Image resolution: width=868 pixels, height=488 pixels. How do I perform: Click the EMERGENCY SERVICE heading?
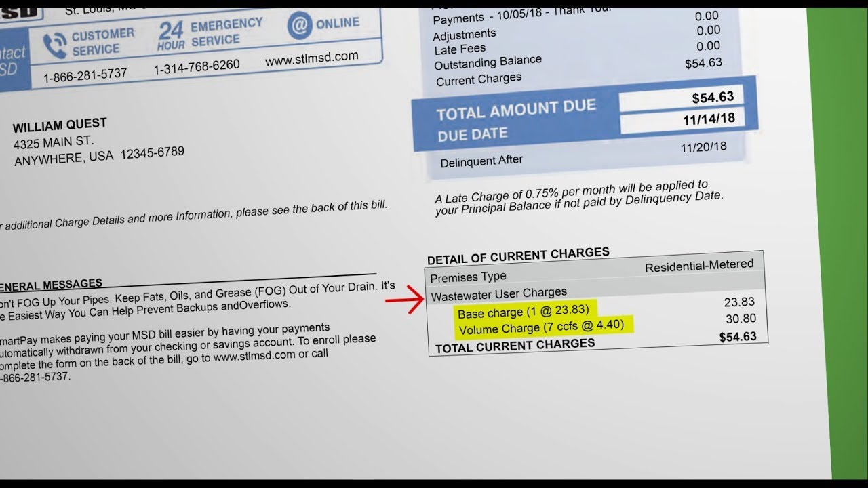tap(226, 33)
